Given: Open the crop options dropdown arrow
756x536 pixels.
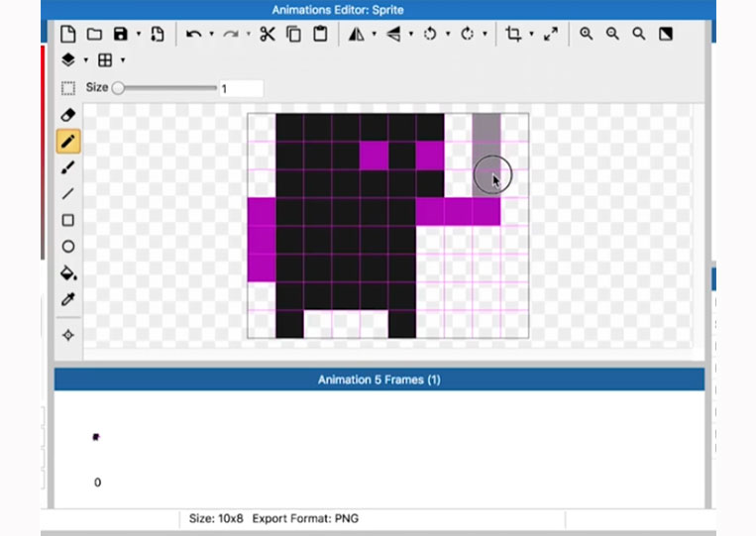Looking at the screenshot, I should pos(531,34).
